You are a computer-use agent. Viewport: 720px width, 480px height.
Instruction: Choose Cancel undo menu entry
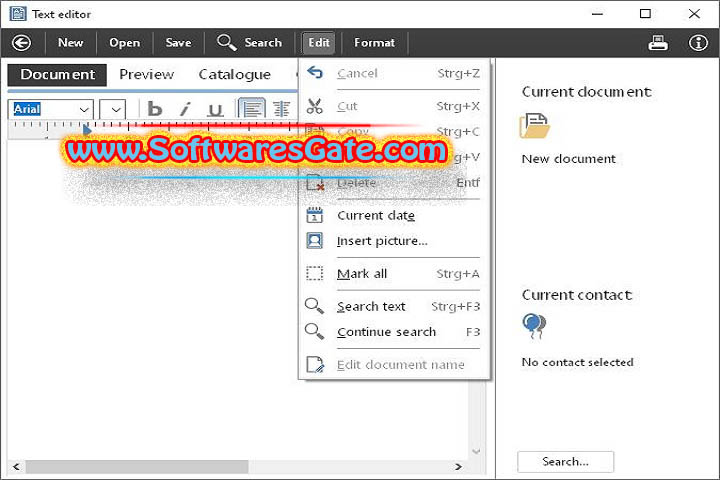click(x=394, y=73)
